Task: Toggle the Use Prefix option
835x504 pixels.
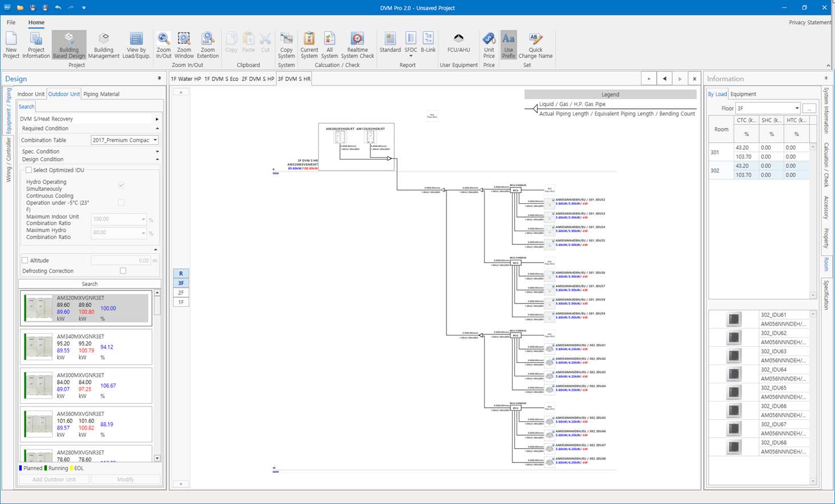Action: tap(509, 45)
